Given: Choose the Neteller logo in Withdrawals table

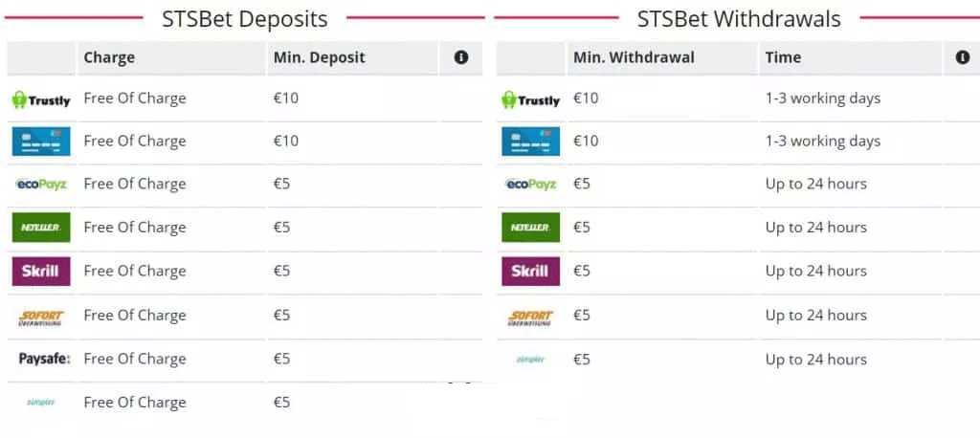Looking at the screenshot, I should 530,228.
